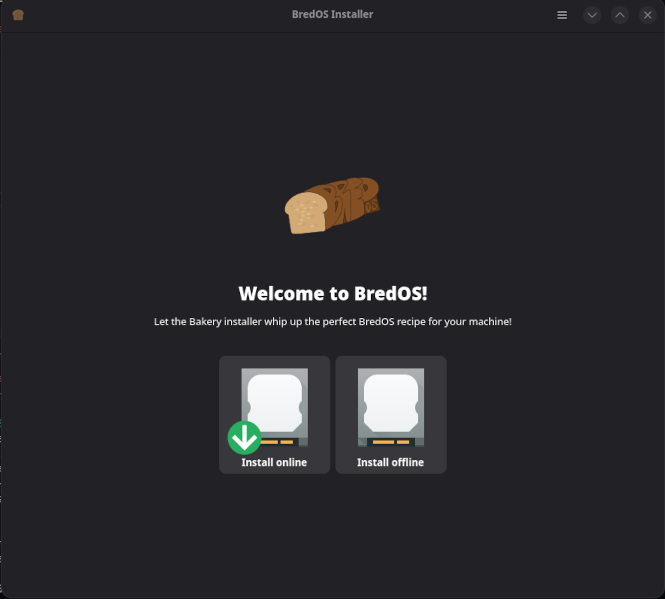Click the 'Welcome to BredOS!' heading
The image size is (665, 599).
[332, 294]
